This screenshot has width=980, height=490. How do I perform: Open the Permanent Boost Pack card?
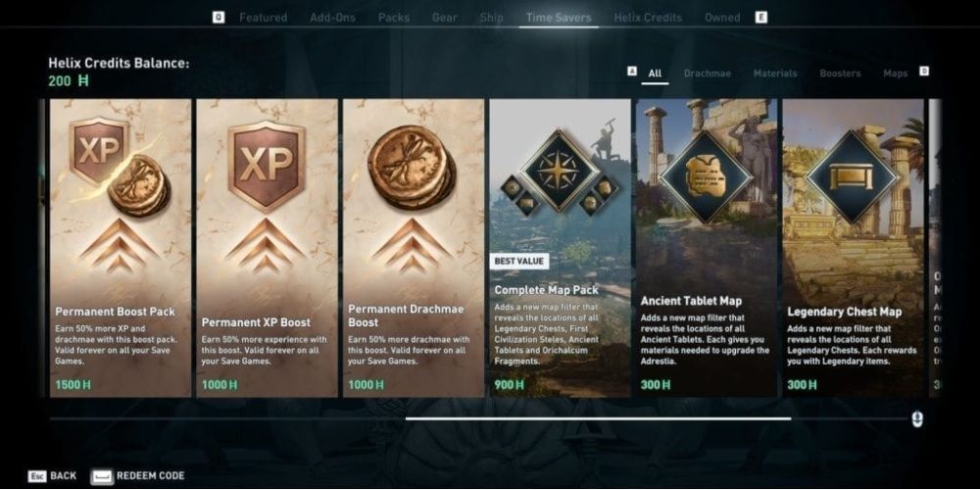pyautogui.click(x=121, y=248)
